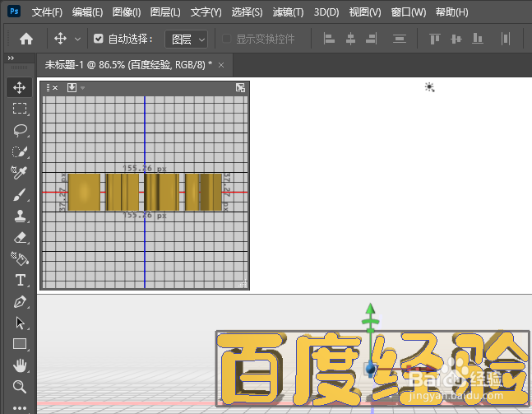Expand the collapsed toolbox double arrows
Screen dimensions: 532x414
coord(11,58)
